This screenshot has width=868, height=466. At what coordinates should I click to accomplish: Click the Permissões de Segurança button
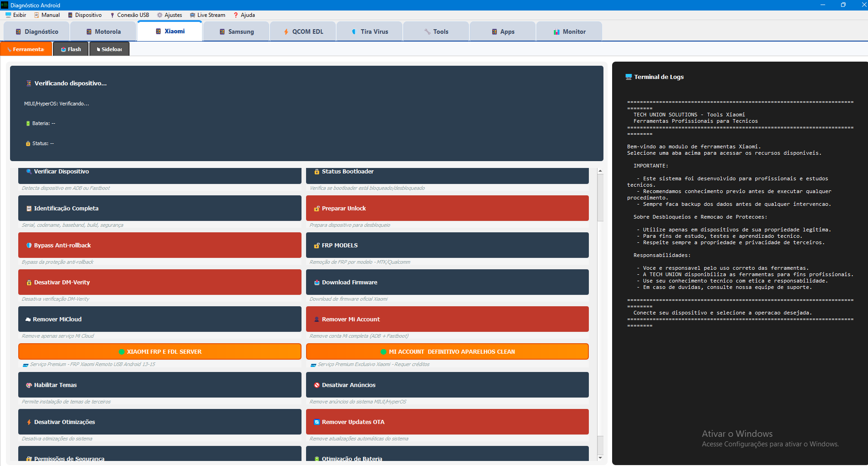coord(160,454)
